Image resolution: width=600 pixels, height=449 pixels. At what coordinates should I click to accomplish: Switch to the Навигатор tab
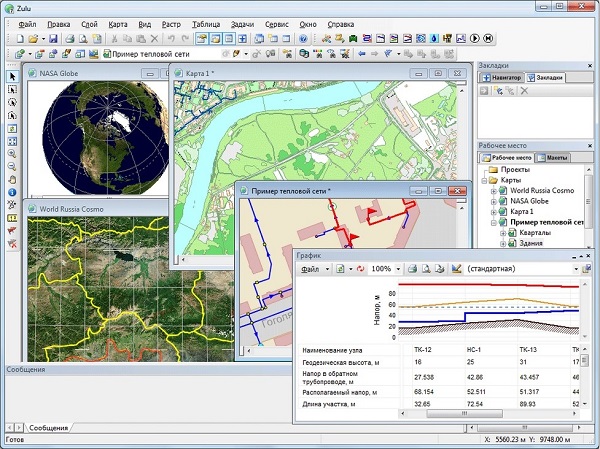pos(504,77)
